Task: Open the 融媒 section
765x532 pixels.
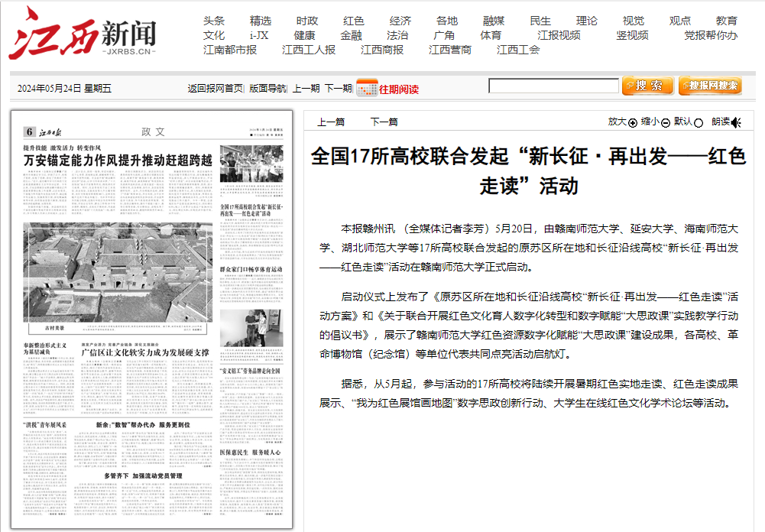Action: 494,21
